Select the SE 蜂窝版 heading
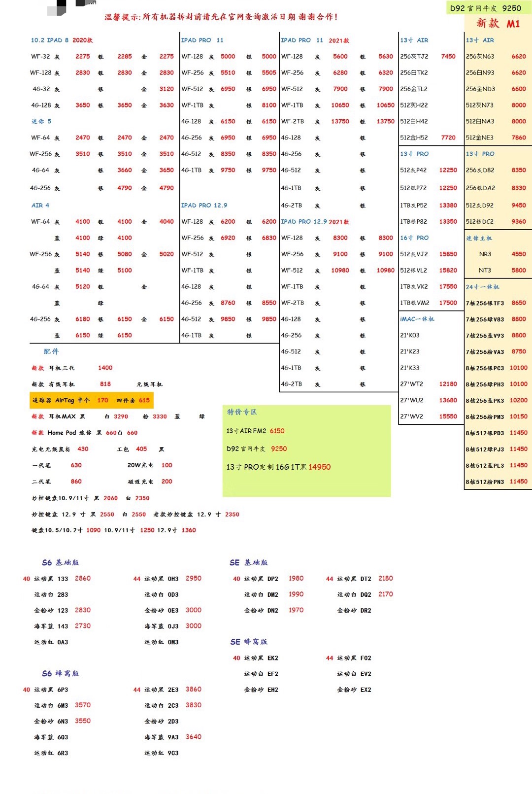 [x=249, y=642]
